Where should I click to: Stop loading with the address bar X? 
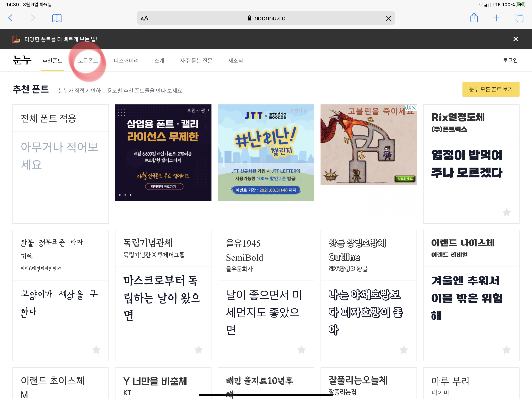click(x=388, y=18)
